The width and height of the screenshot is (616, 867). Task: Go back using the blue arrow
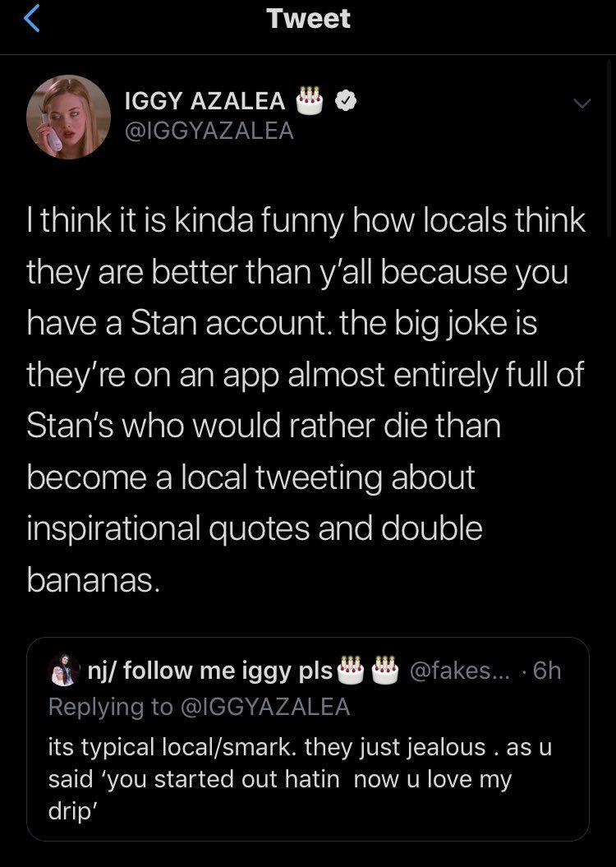tap(32, 18)
